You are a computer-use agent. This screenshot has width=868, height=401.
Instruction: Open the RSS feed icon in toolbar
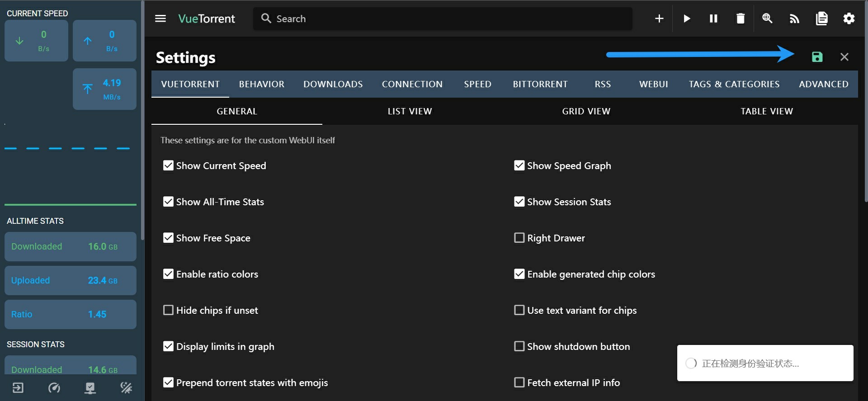tap(794, 19)
